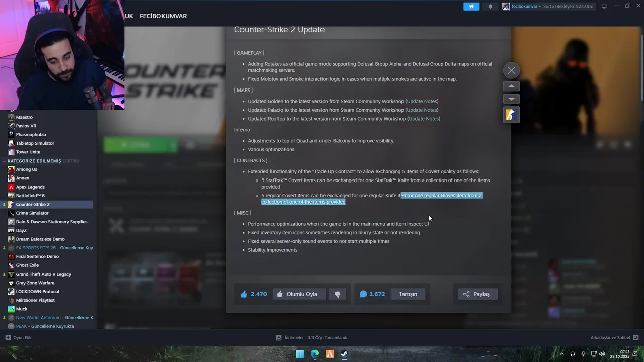Open Microsoft Edge from taskbar
Image resolution: width=644 pixels, height=362 pixels.
315,354
